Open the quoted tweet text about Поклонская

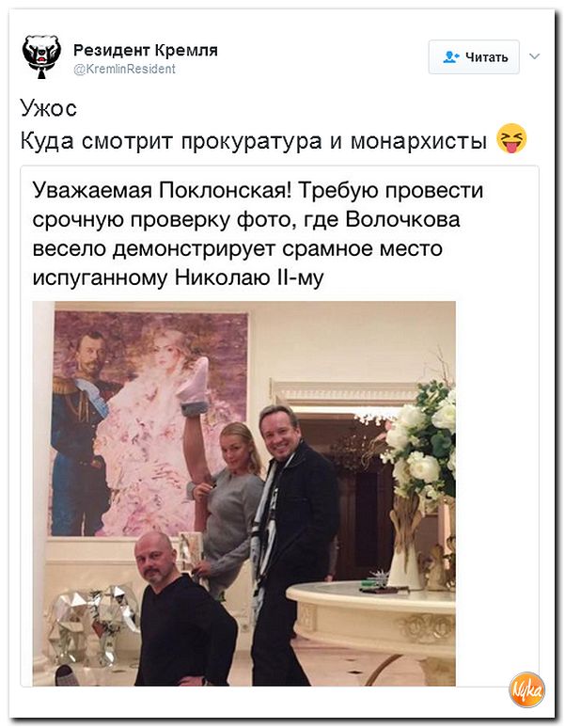(258, 234)
